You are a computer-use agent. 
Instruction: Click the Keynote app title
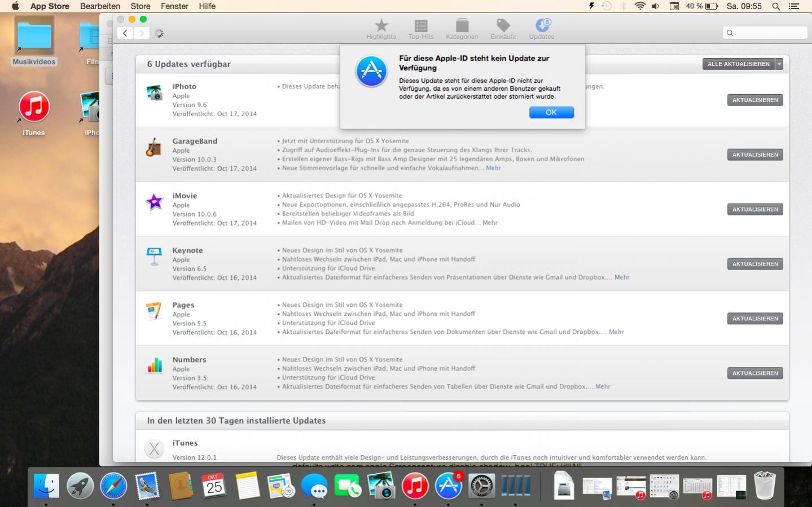tap(187, 250)
